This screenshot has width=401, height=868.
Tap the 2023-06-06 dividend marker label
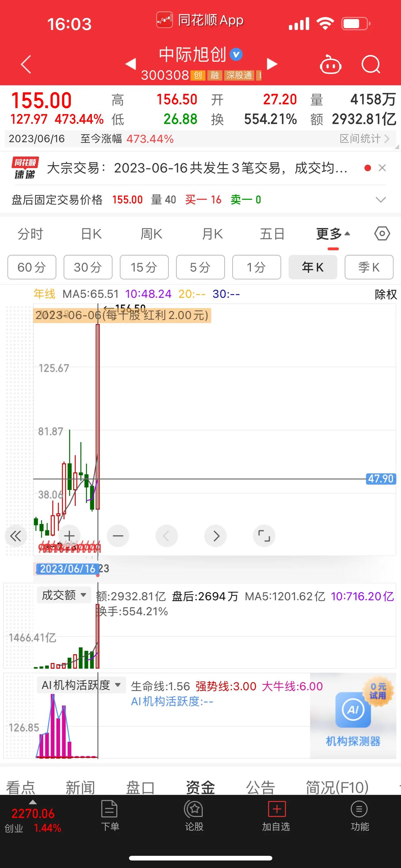pyautogui.click(x=122, y=315)
